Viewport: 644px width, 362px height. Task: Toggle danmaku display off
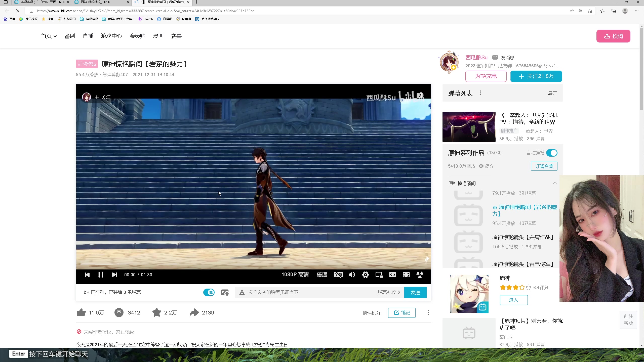pyautogui.click(x=209, y=292)
